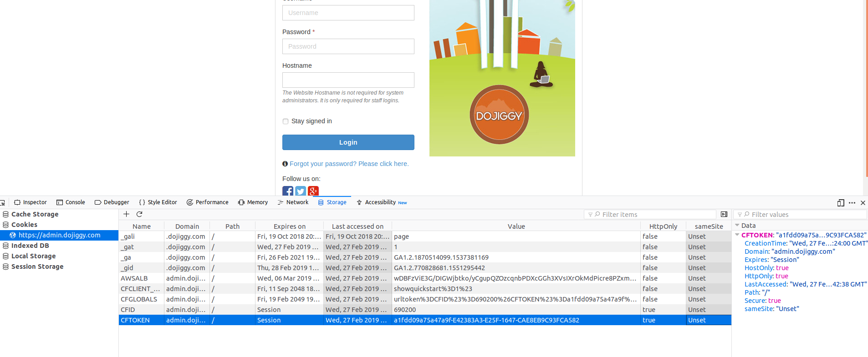Click CFTOKEN value a1fdd09a75a47a9f cell
Screen dimensions: 868x357
(x=516, y=320)
